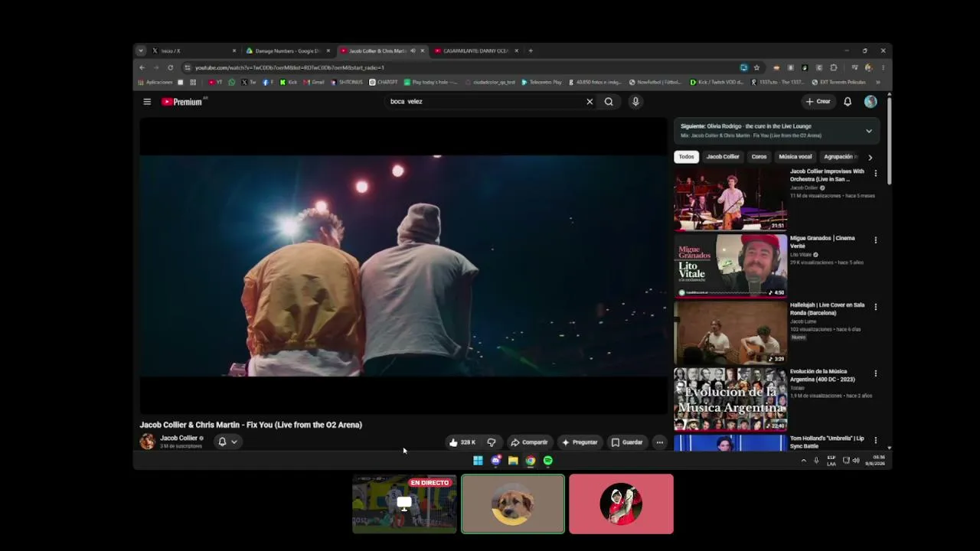
Task: Open the Jacob Collier channel name link
Action: 178,438
